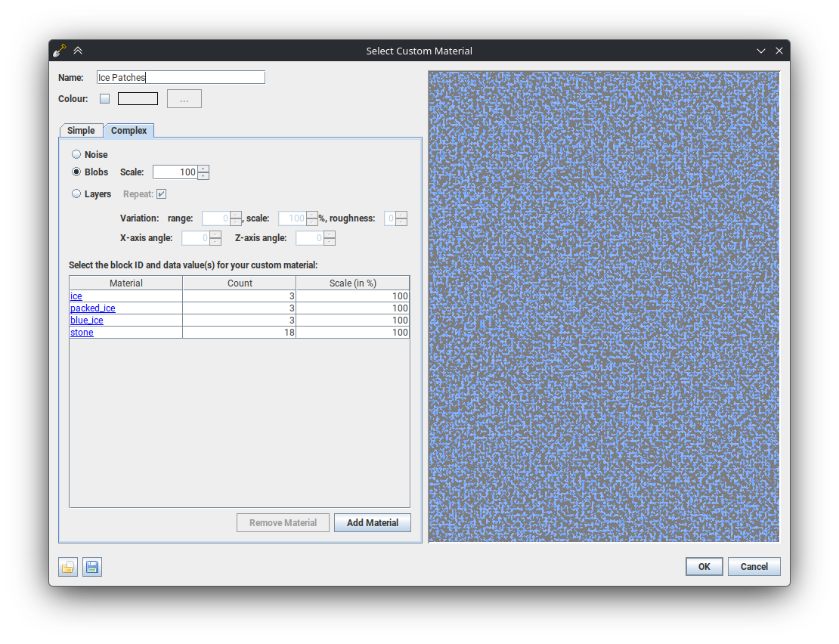Switch to the Complex tab
Screen dimensions: 839x644
coord(128,131)
